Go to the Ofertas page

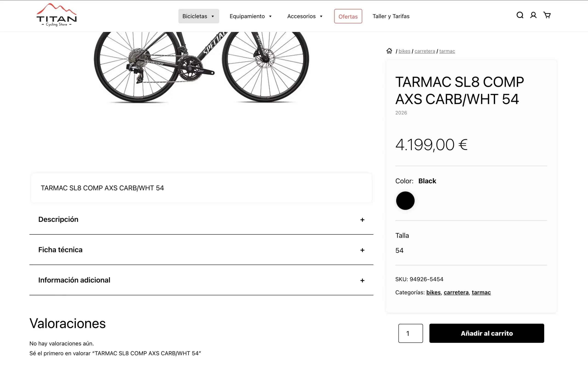point(348,16)
